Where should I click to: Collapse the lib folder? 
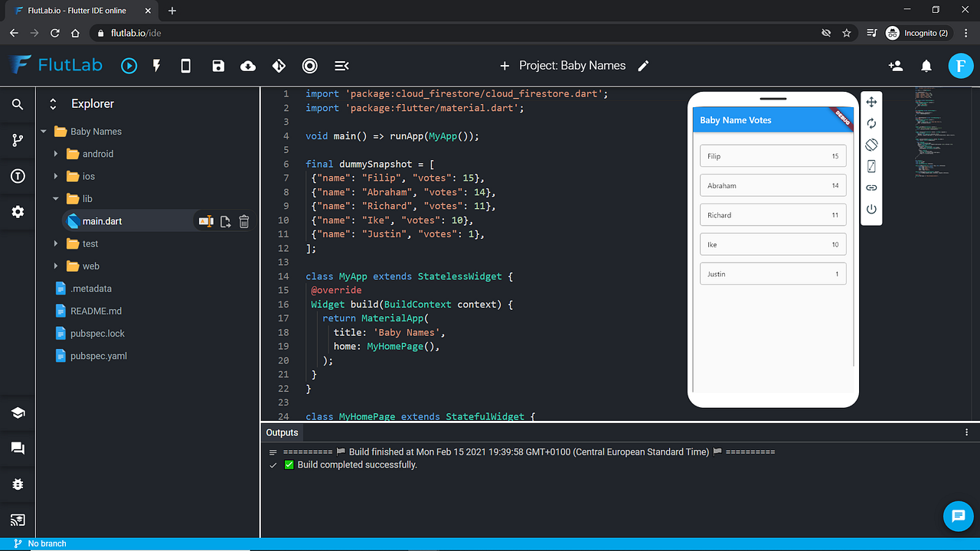click(55, 198)
